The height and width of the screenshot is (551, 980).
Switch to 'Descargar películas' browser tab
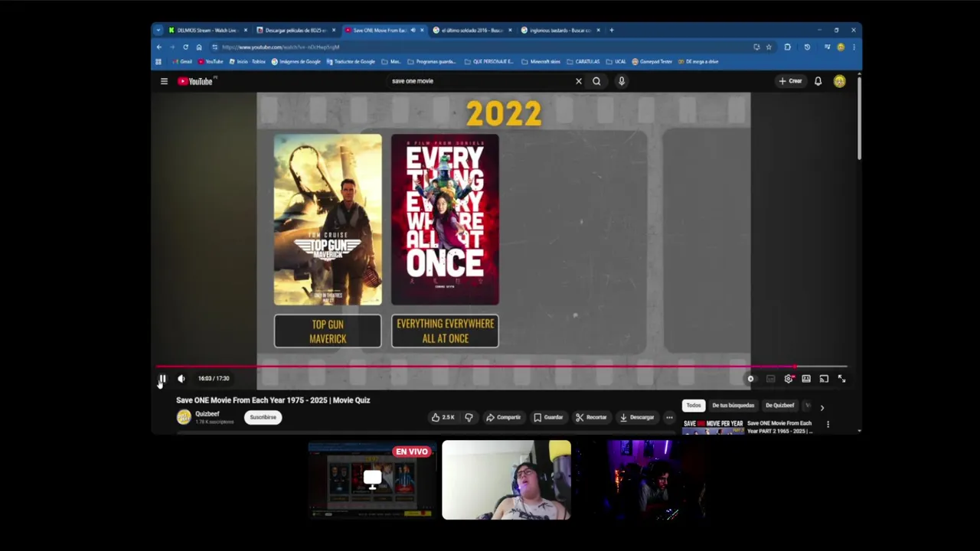coord(295,31)
